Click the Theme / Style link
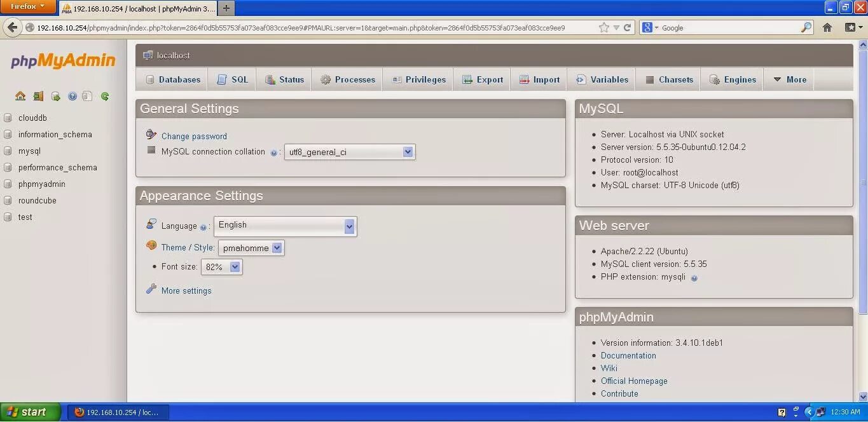The image size is (868, 422). point(187,247)
